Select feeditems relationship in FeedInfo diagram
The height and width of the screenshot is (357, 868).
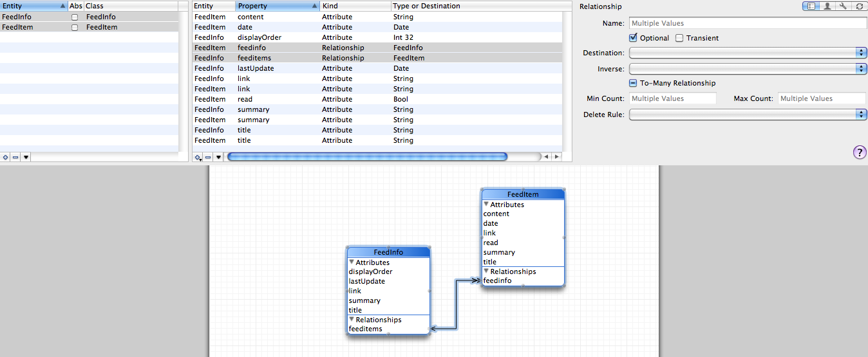pos(366,329)
